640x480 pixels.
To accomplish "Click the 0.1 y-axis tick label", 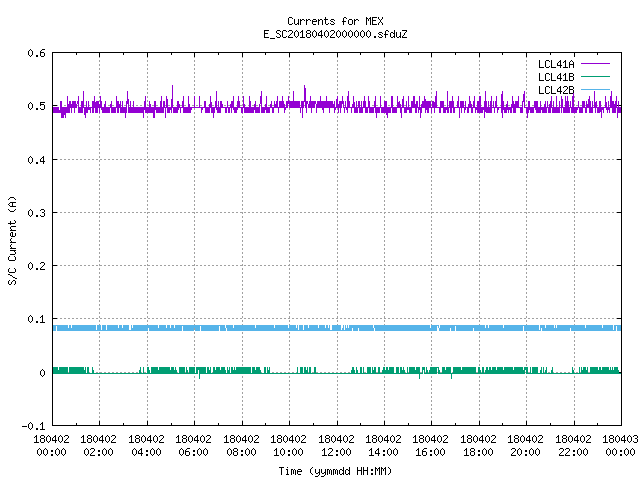I will coord(36,319).
